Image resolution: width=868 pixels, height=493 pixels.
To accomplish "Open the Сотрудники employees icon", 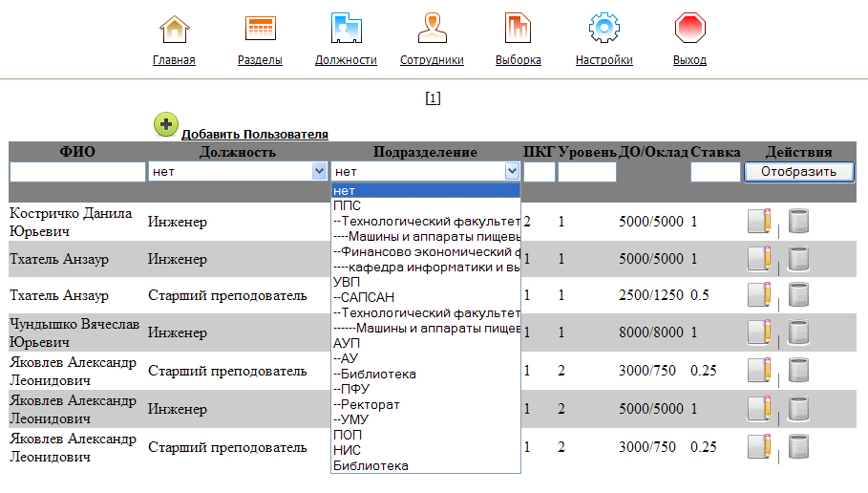I will [432, 29].
